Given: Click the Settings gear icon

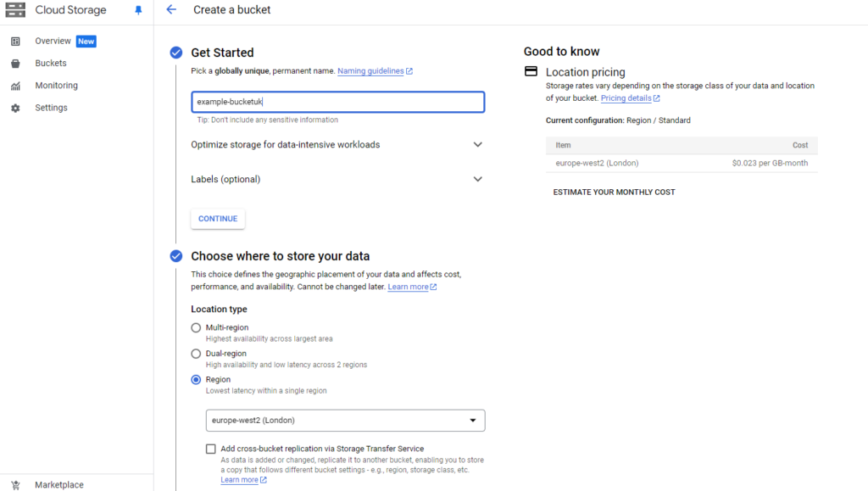Looking at the screenshot, I should coord(15,108).
